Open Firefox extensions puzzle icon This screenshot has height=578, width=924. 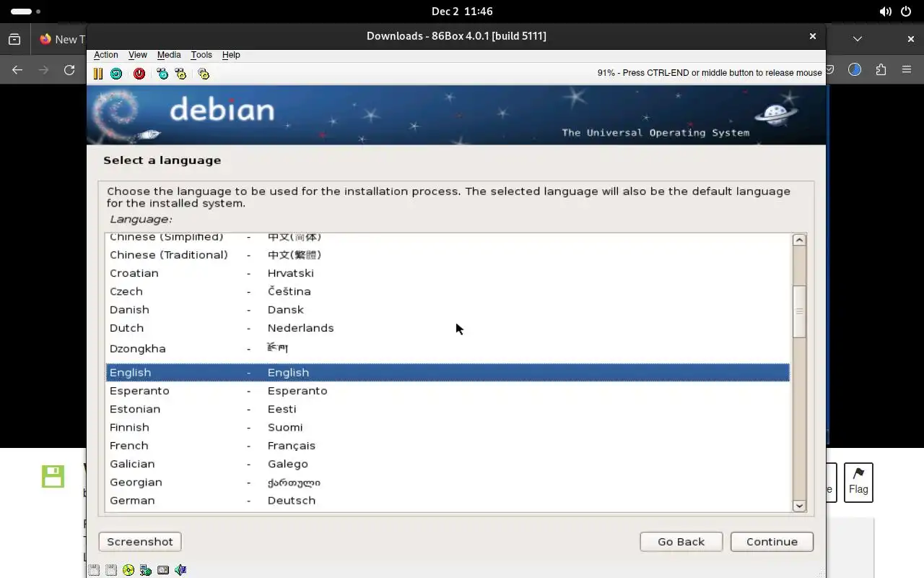pos(881,70)
